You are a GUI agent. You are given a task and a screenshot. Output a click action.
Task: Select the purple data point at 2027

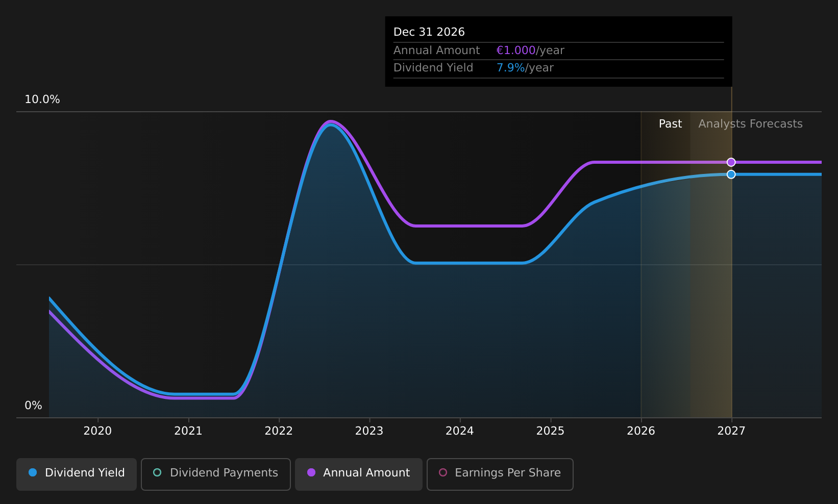pyautogui.click(x=731, y=162)
